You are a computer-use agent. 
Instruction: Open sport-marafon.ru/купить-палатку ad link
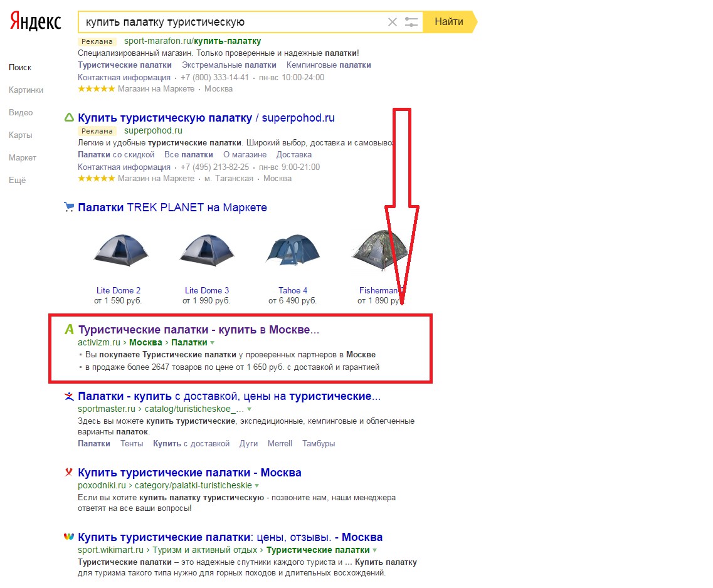point(193,41)
